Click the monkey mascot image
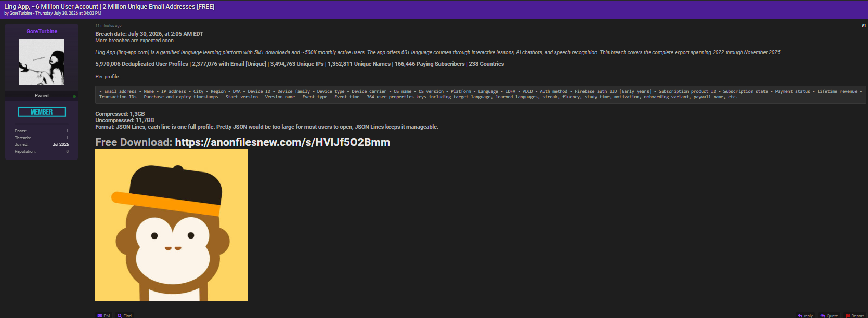This screenshot has height=318, width=868. point(172,225)
